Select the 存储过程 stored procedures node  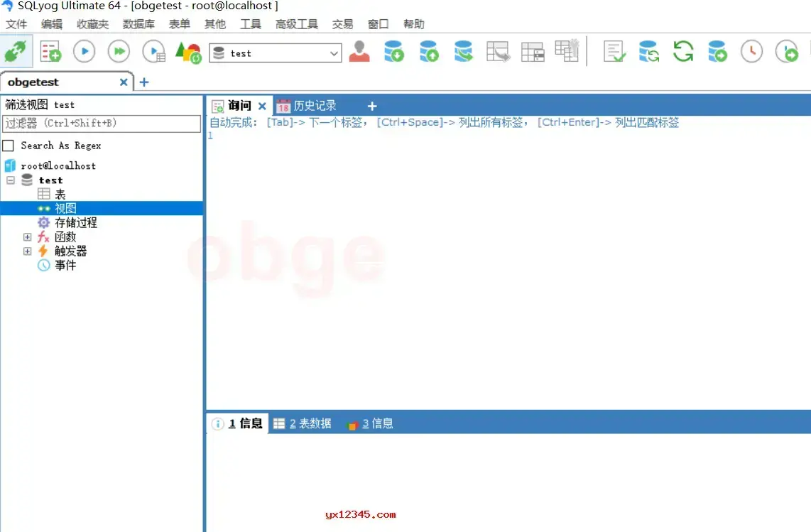[76, 222]
